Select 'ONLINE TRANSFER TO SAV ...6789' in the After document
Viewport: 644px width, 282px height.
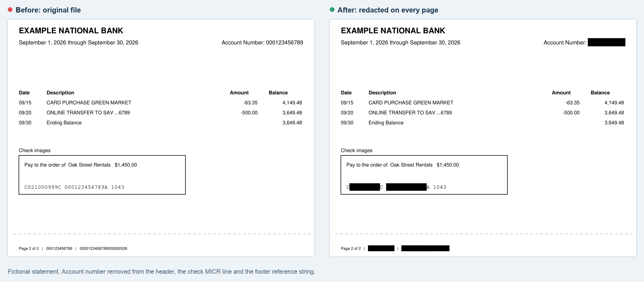pyautogui.click(x=410, y=113)
